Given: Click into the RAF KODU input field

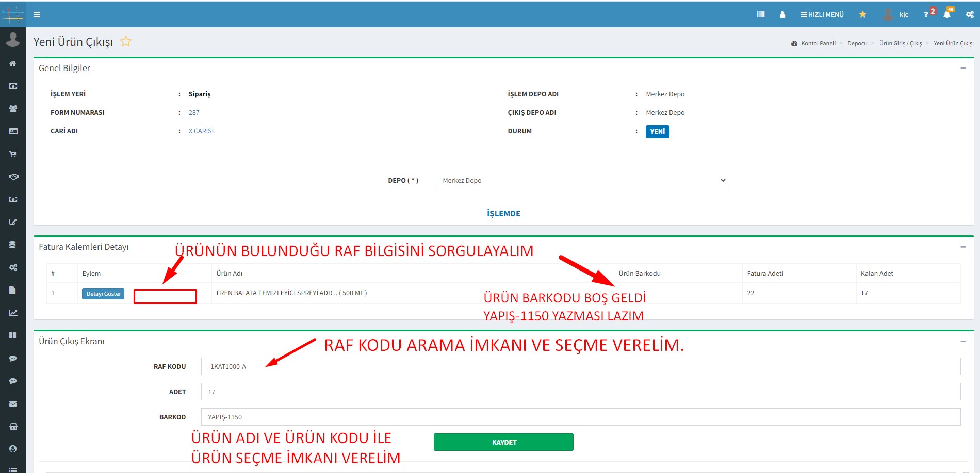Looking at the screenshot, I should 580,366.
